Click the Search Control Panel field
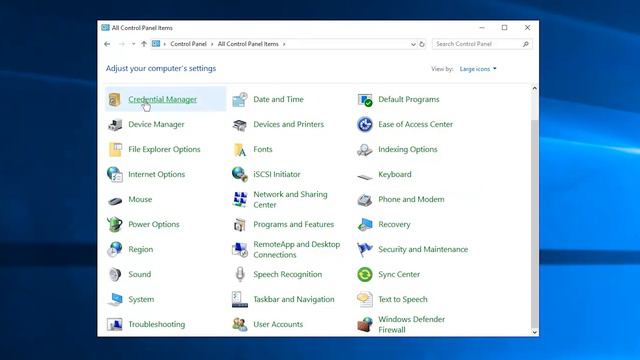The height and width of the screenshot is (360, 640). click(x=482, y=44)
